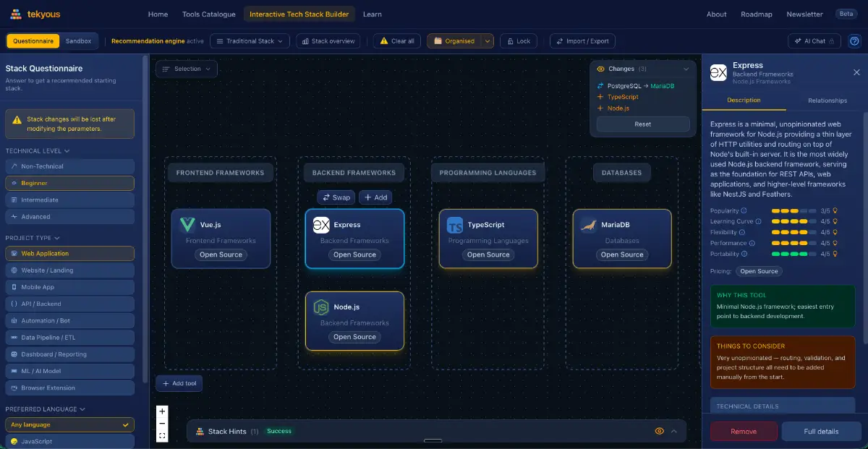Click the Express logo on canvas card
This screenshot has width=868, height=449.
pyautogui.click(x=321, y=225)
